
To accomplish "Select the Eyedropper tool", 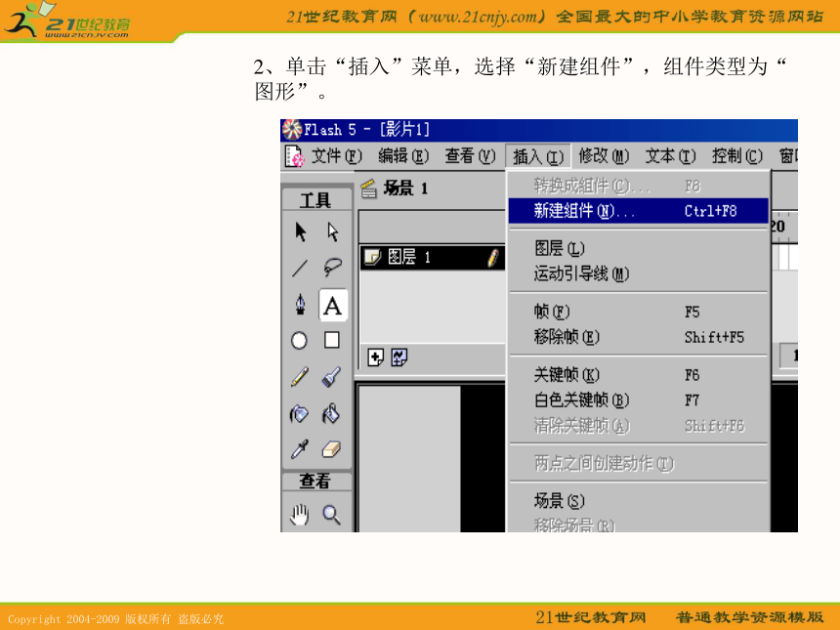I will click(x=300, y=449).
